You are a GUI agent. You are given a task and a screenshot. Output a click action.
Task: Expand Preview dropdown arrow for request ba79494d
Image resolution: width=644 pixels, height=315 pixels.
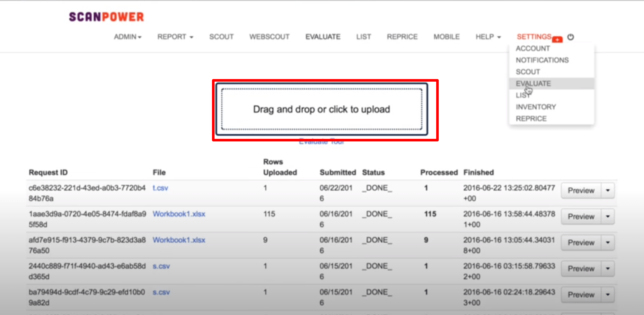point(608,295)
